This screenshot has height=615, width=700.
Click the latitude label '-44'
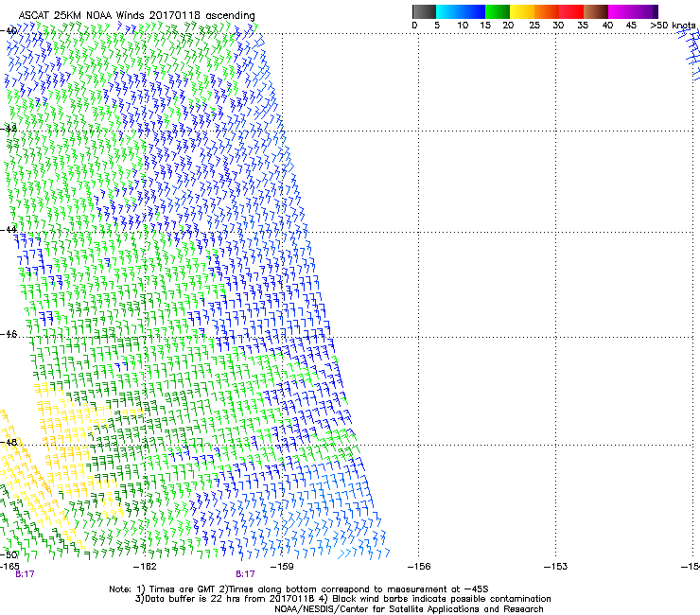click(x=9, y=230)
